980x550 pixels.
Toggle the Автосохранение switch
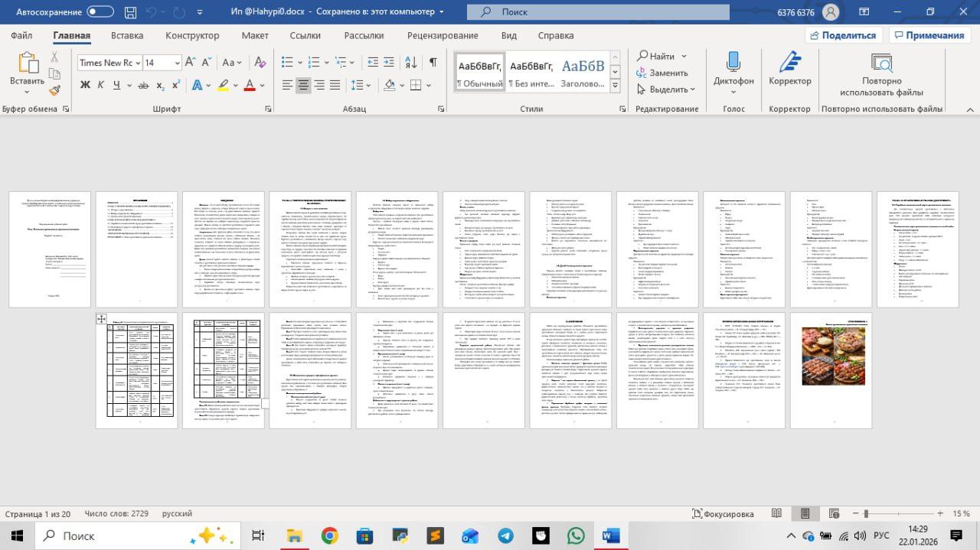click(x=100, y=11)
